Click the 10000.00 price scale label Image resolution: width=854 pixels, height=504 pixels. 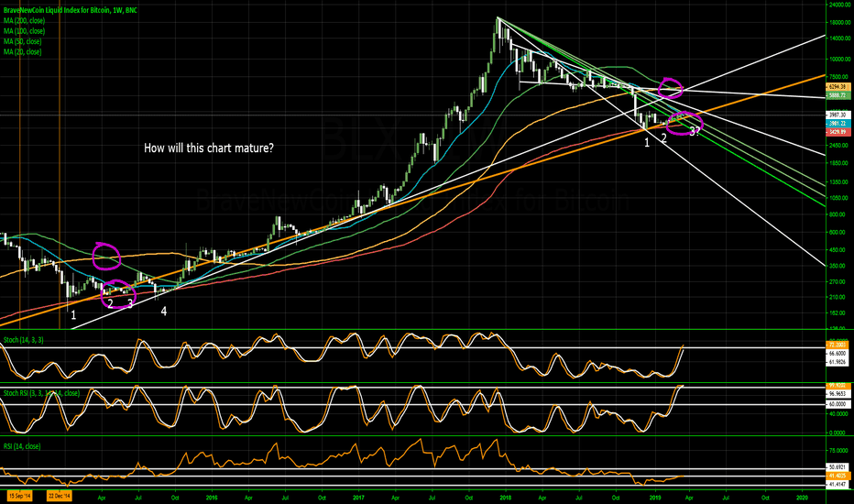pyautogui.click(x=839, y=60)
